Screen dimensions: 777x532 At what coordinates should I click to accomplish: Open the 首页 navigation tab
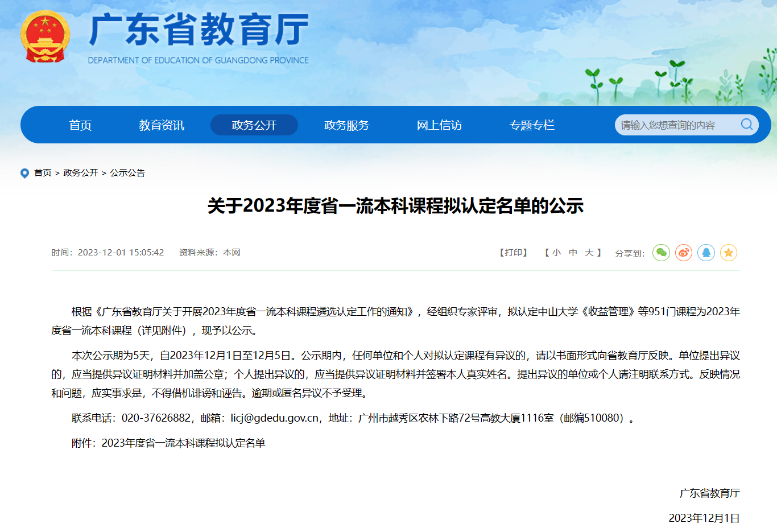[80, 125]
